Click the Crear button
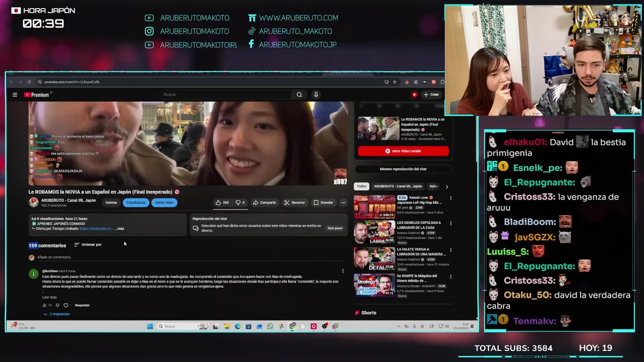This screenshot has width=644, height=362. click(431, 95)
